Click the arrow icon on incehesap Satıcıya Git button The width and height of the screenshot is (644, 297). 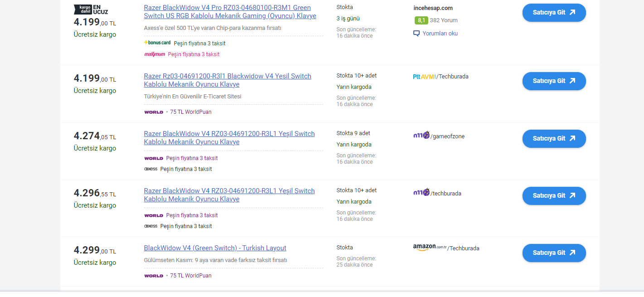[572, 12]
